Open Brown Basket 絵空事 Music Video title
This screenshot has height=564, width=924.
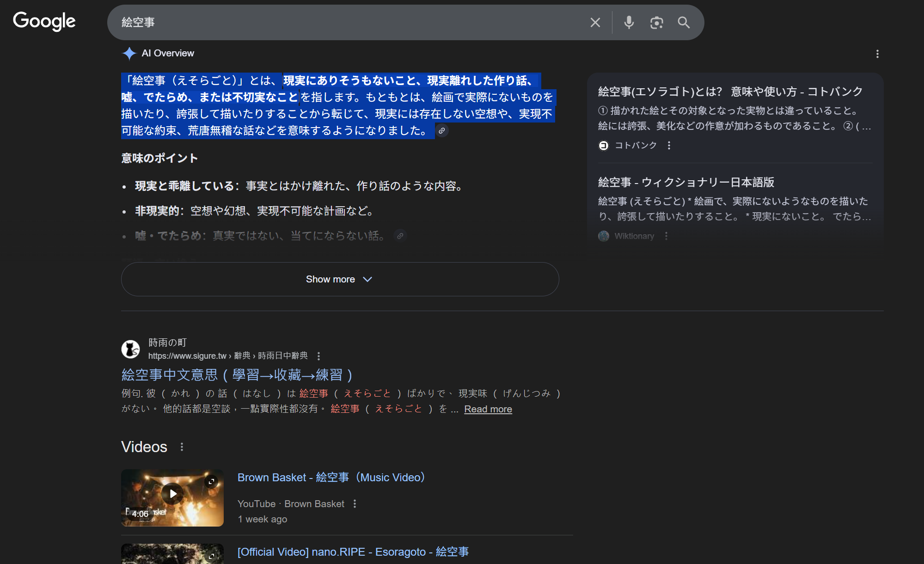[331, 478]
